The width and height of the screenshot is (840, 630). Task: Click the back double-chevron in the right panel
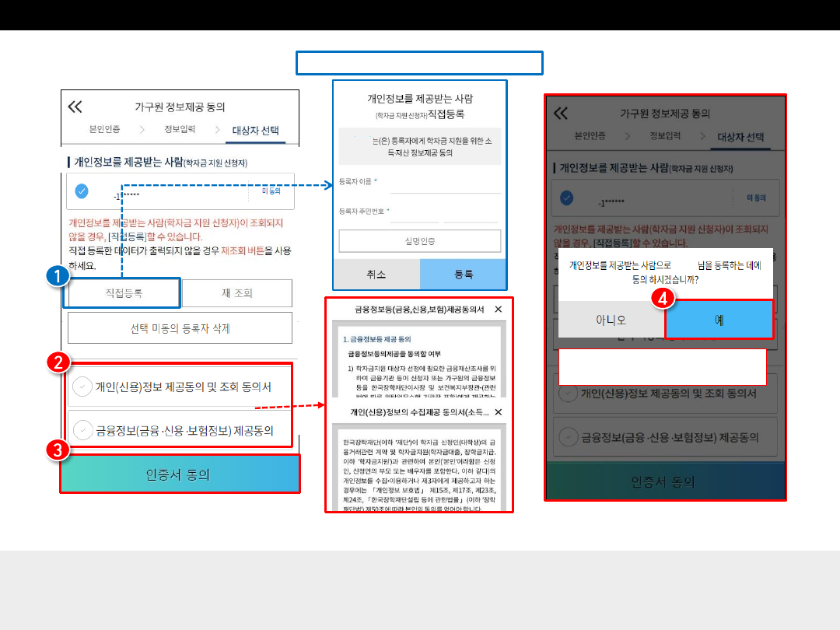tap(560, 114)
